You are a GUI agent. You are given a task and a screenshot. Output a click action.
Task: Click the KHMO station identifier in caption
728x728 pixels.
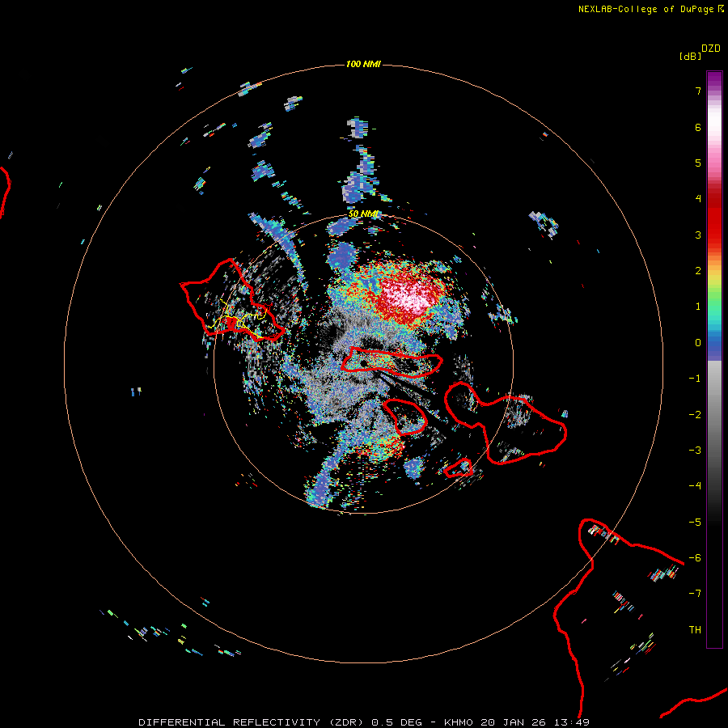pos(459,722)
